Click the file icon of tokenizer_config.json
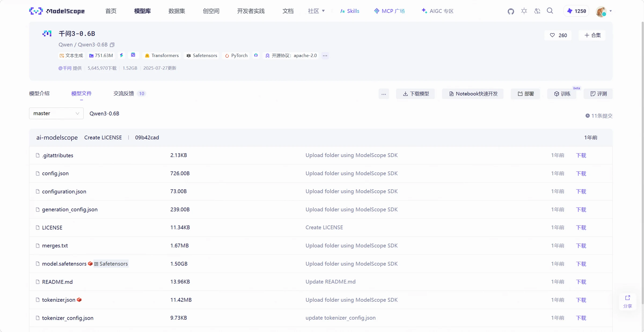The height and width of the screenshot is (332, 644). [38, 318]
